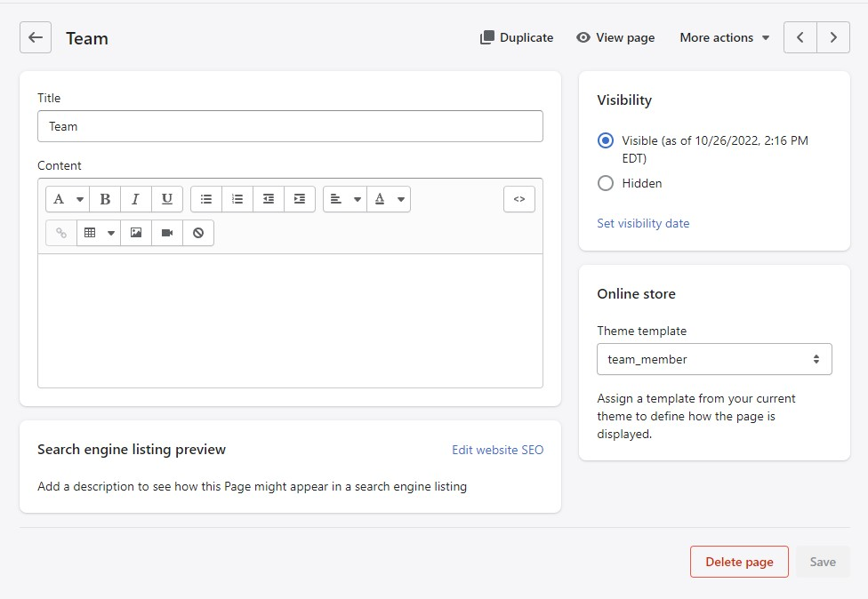Toggle underline formatting

coord(166,199)
